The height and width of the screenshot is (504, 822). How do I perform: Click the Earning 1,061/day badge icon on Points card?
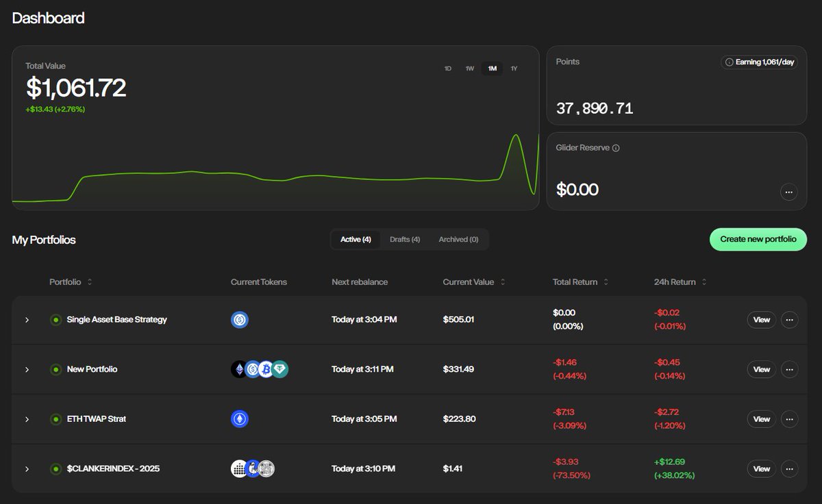(730, 62)
